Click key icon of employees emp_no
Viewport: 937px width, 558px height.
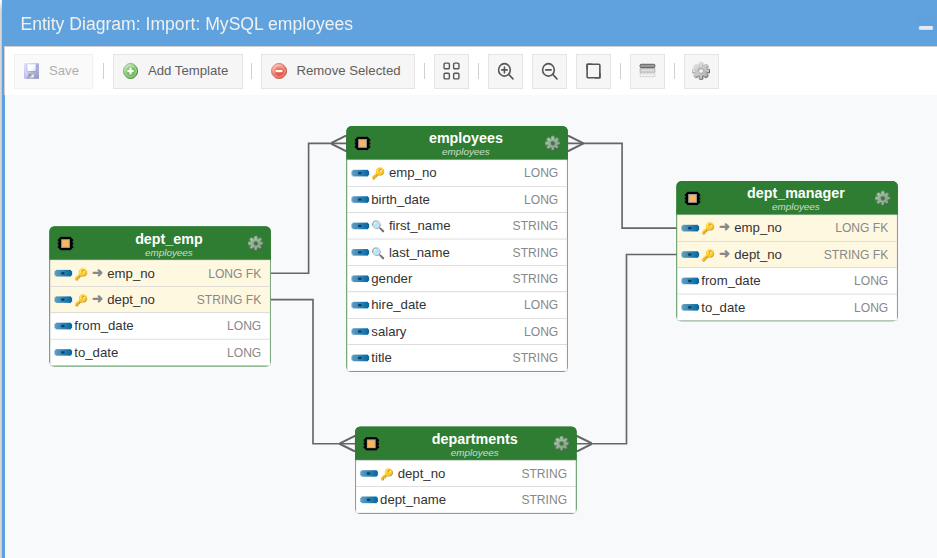coord(378,173)
